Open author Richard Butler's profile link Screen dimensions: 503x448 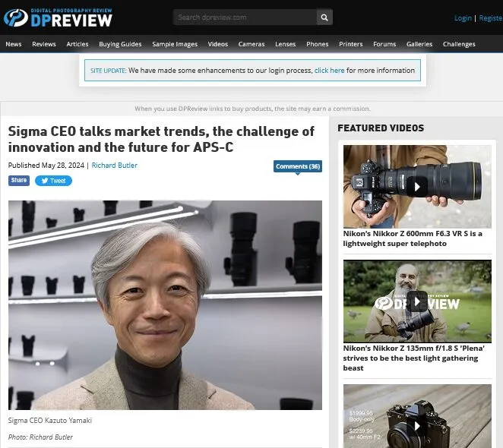point(115,165)
